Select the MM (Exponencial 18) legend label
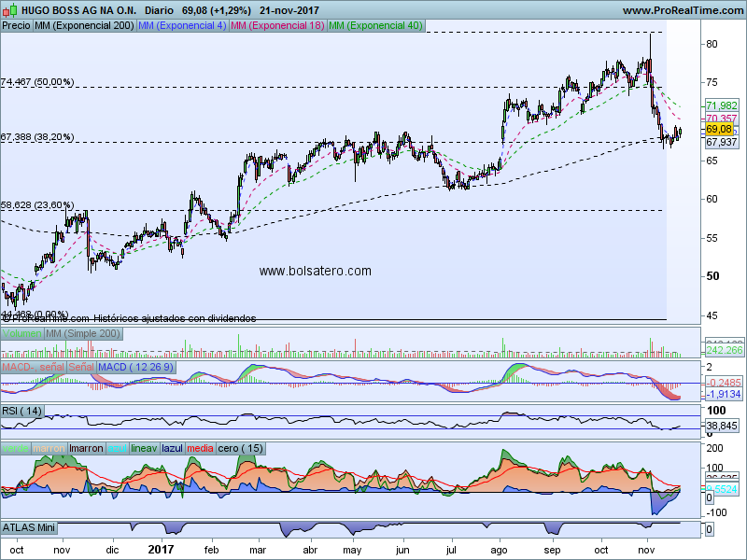 tap(277, 25)
